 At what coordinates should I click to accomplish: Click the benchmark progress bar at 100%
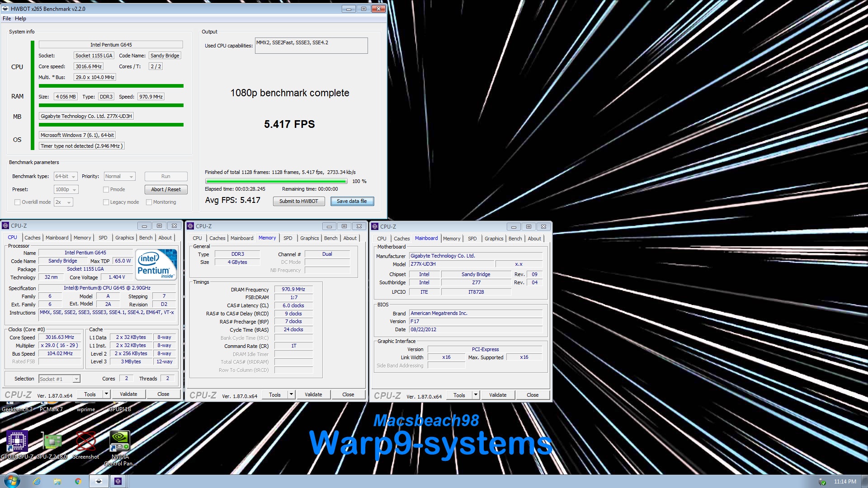pyautogui.click(x=276, y=181)
